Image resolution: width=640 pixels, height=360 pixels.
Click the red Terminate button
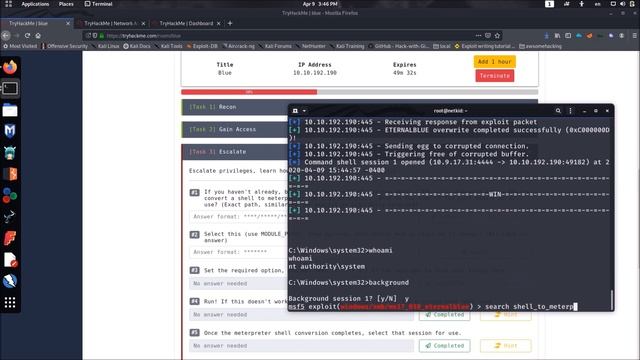pos(494,76)
